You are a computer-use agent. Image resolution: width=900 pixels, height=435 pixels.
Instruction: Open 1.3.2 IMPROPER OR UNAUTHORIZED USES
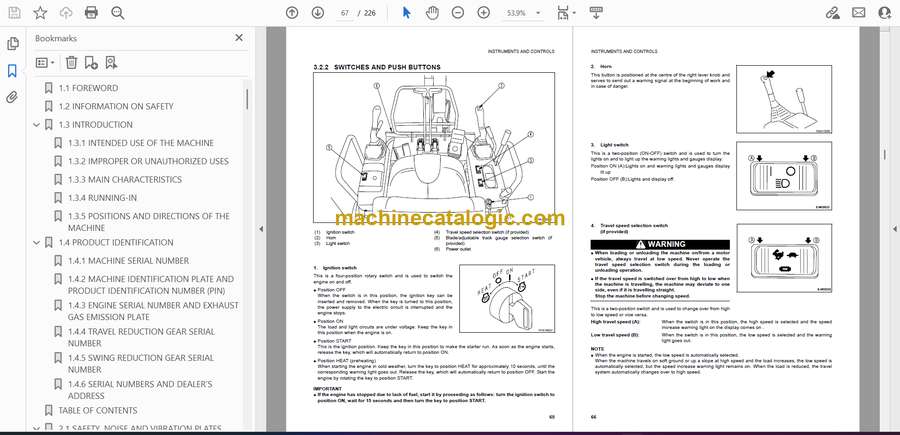point(148,161)
